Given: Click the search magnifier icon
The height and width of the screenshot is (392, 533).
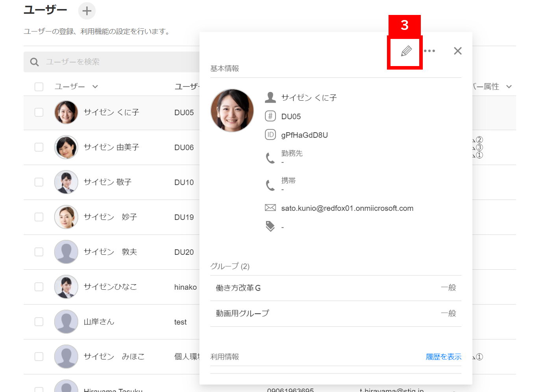Looking at the screenshot, I should 35,62.
